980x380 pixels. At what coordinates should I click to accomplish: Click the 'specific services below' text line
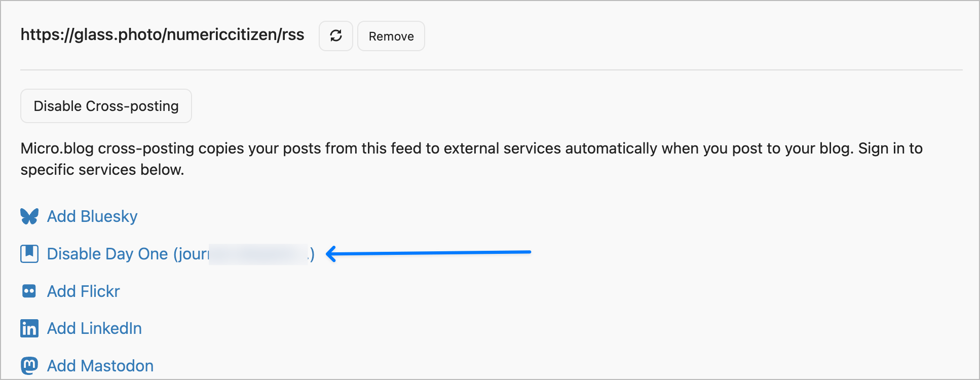coord(102,170)
